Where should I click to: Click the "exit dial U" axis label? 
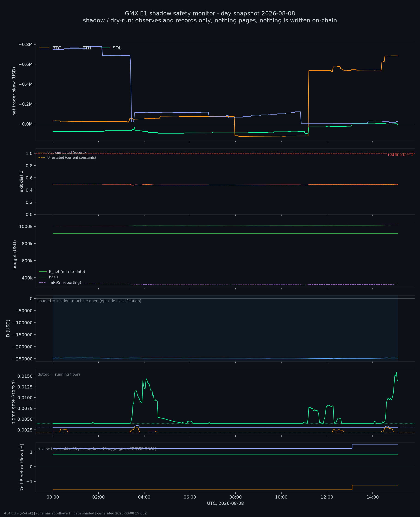(x=21, y=181)
